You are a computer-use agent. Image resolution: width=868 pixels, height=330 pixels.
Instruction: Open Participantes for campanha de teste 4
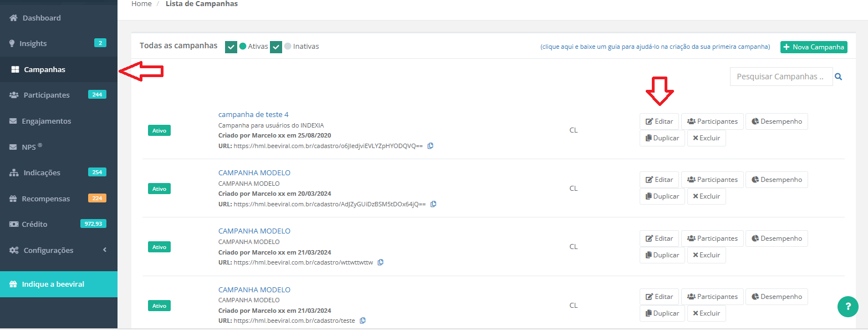click(712, 121)
